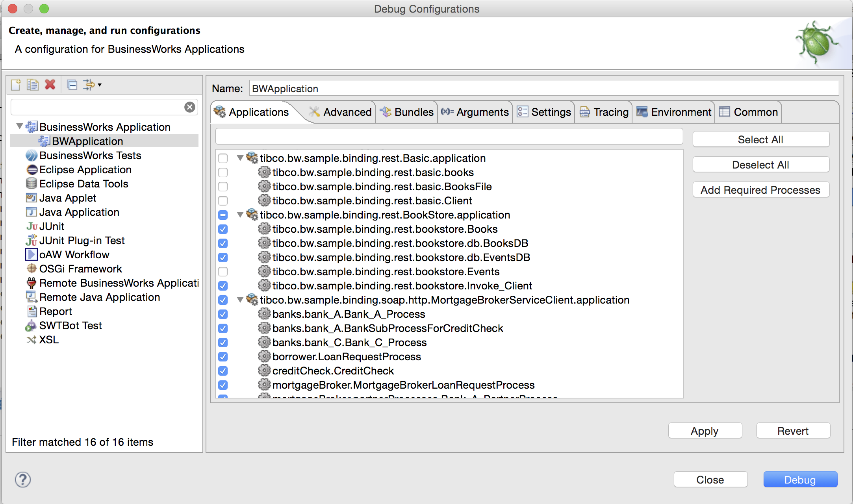The height and width of the screenshot is (504, 853).
Task: Click the Debug button
Action: pos(800,480)
